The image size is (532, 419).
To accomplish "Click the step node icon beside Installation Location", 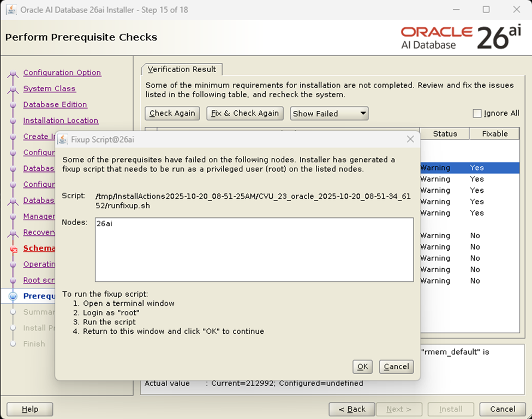I will (x=13, y=121).
